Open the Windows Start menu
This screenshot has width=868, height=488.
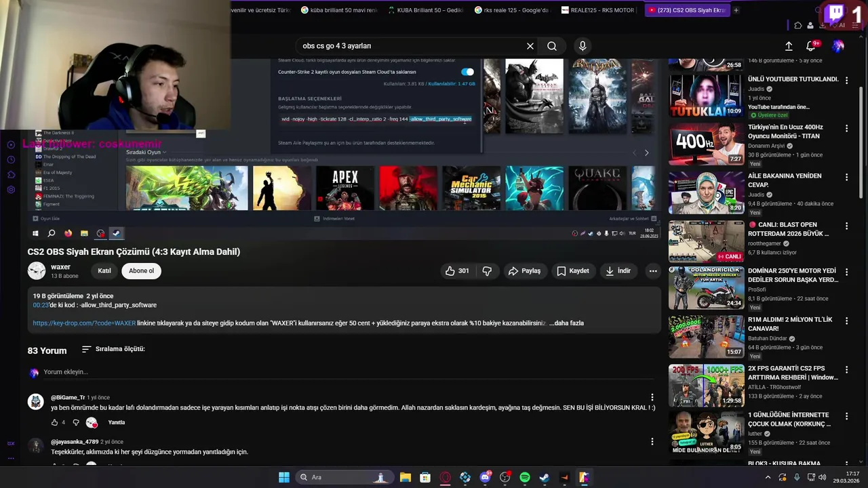pos(284,477)
